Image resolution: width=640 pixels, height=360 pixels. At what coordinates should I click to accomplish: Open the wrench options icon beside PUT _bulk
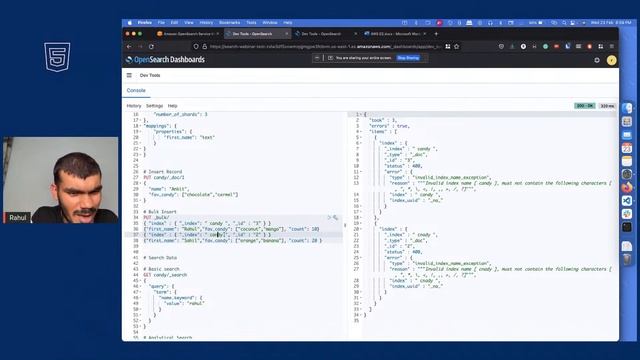pyautogui.click(x=336, y=218)
